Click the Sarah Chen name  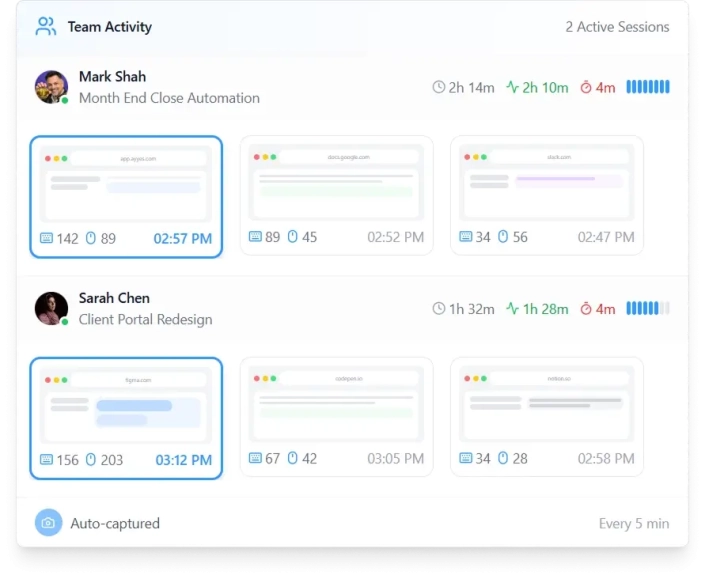114,298
